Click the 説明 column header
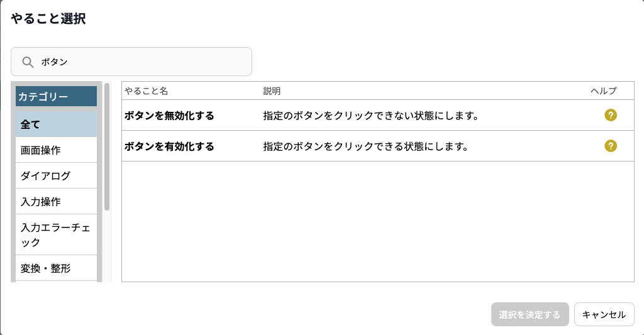644x335 pixels. (272, 91)
